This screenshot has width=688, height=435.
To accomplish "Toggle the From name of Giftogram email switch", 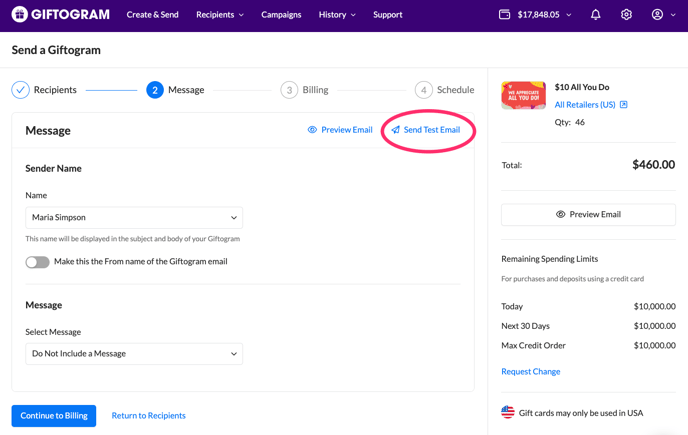I will (x=37, y=262).
